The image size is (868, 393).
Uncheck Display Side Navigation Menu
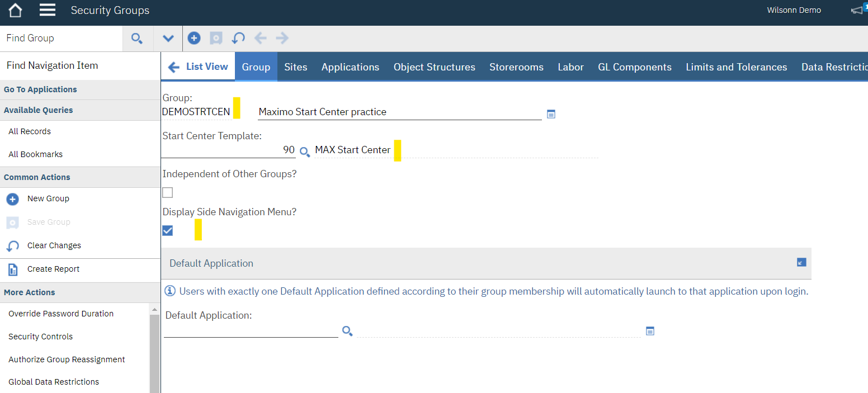(x=167, y=230)
